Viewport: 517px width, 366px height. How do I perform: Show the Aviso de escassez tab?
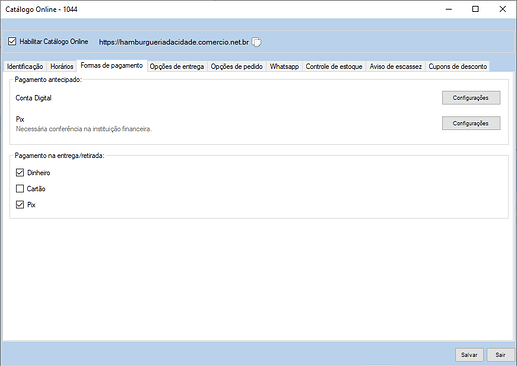click(396, 66)
